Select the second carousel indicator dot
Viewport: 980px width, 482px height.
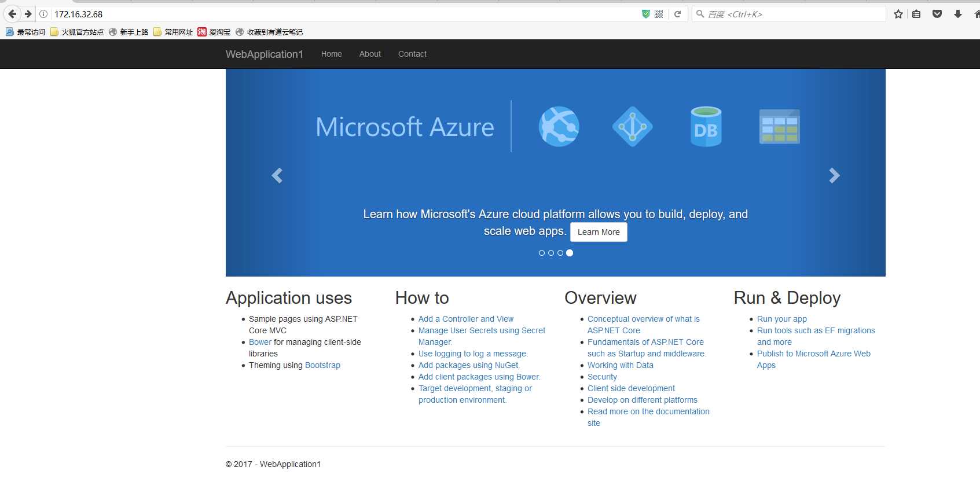point(551,253)
